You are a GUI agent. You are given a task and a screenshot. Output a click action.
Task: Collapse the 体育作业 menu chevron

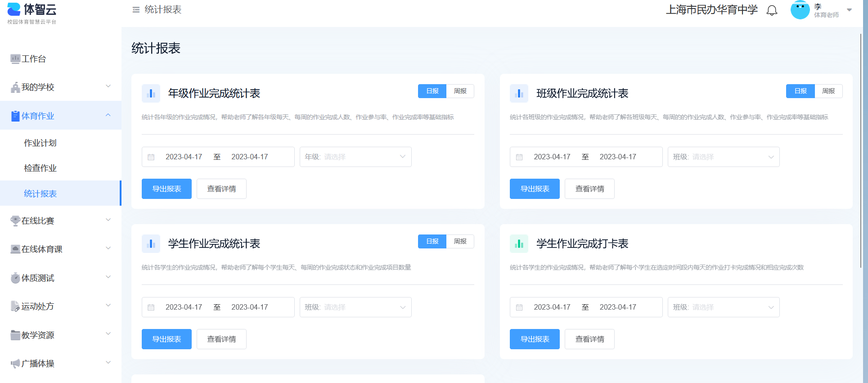[x=108, y=115]
